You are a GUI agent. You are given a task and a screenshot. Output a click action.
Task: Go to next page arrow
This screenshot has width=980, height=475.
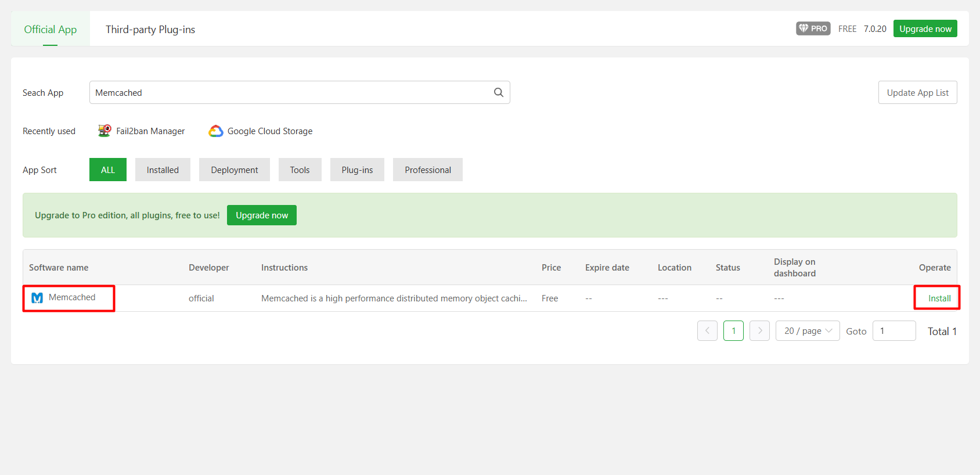[759, 330]
